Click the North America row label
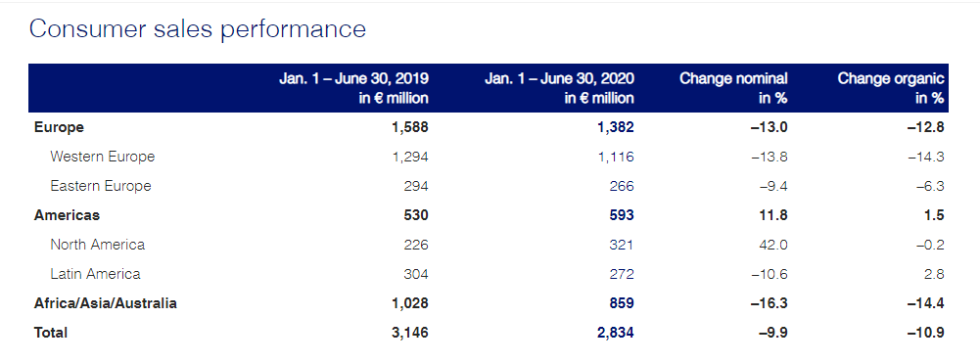This screenshot has height=363, width=980. click(98, 245)
